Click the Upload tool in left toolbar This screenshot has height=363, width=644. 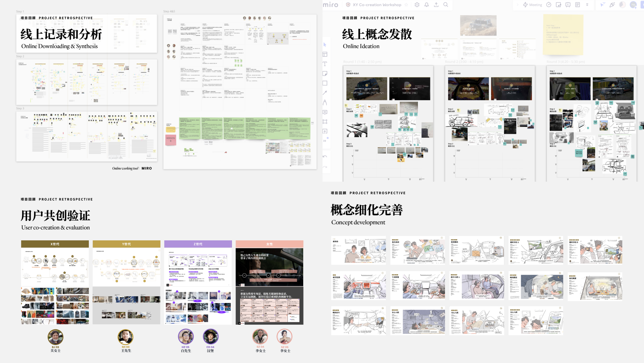click(x=325, y=131)
